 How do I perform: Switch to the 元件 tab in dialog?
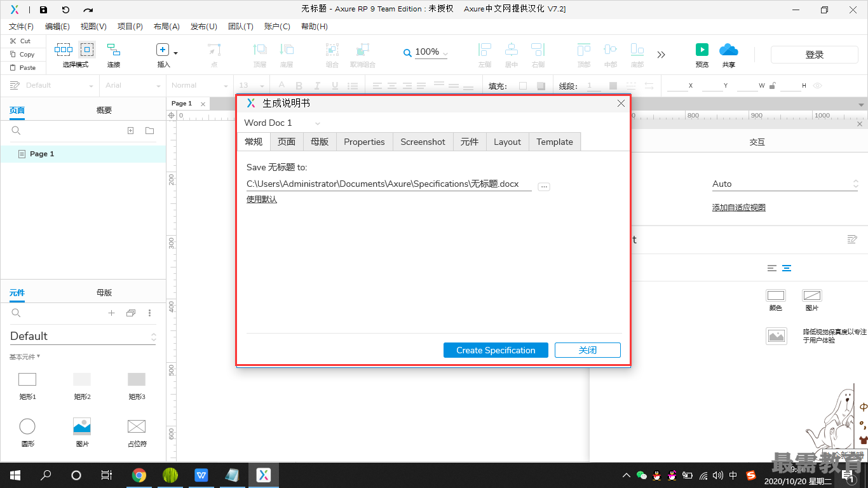470,142
